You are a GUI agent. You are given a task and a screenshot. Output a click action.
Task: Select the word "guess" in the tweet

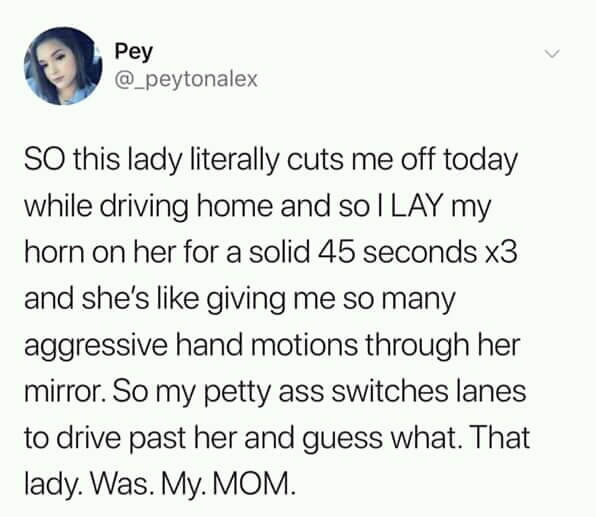(x=342, y=439)
